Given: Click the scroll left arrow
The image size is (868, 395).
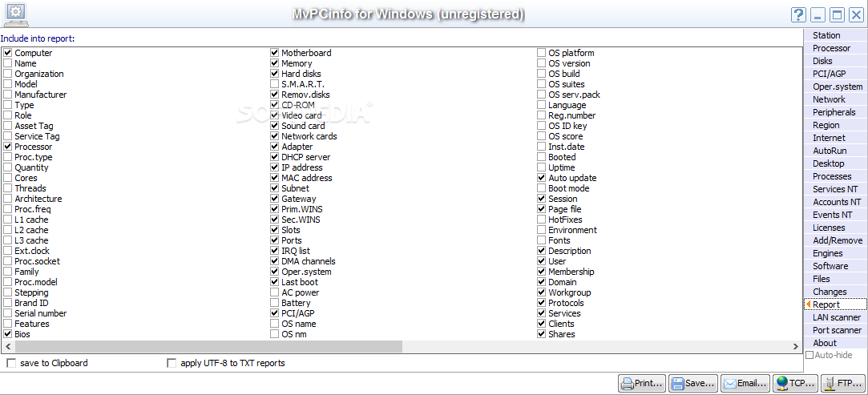Looking at the screenshot, I should pos(8,346).
